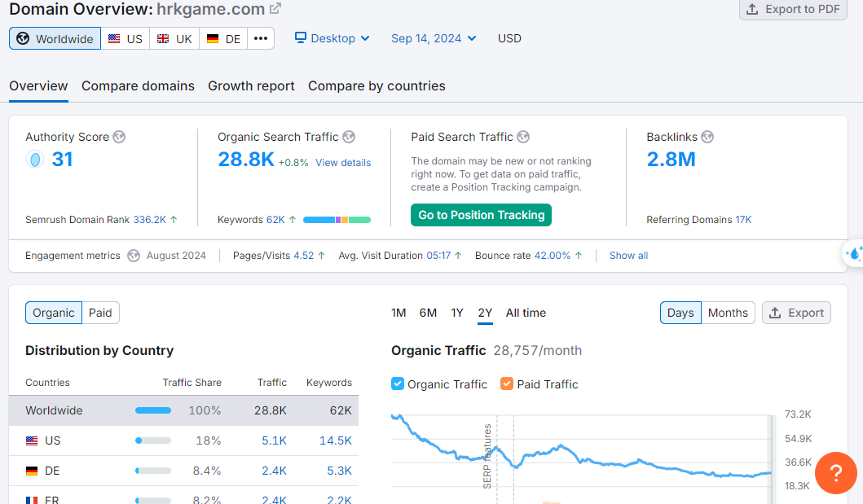This screenshot has height=504, width=863.
Task: Open the Growth report tab
Action: [x=251, y=86]
